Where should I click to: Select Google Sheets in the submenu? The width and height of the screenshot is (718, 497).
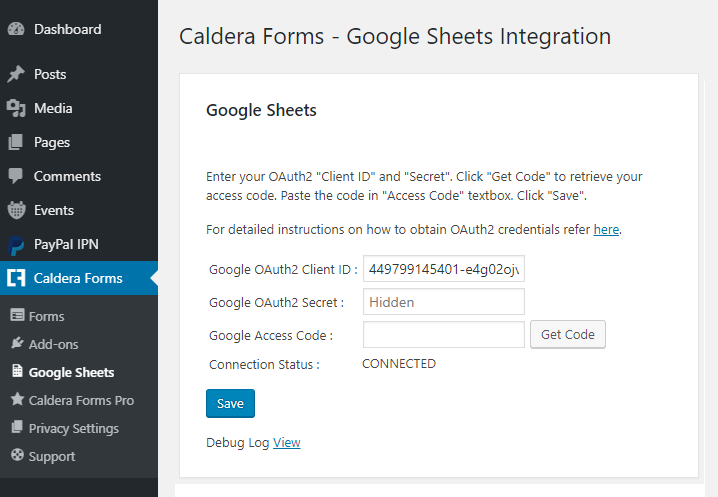pos(71,372)
